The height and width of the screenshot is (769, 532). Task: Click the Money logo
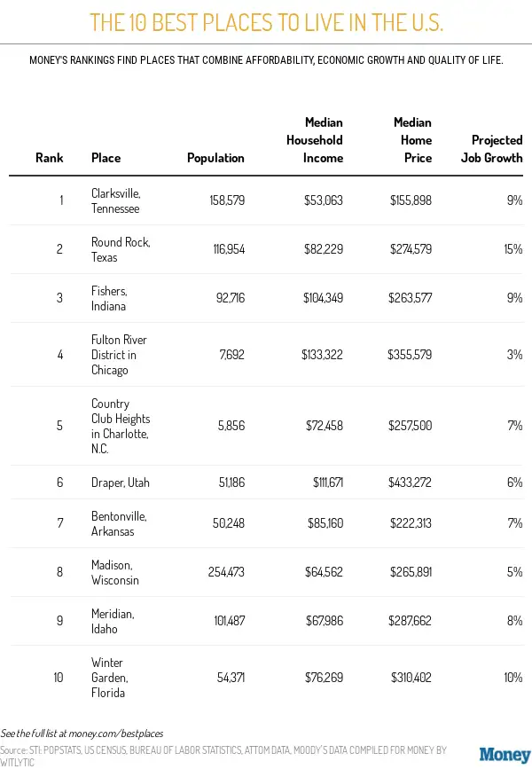coord(505,754)
